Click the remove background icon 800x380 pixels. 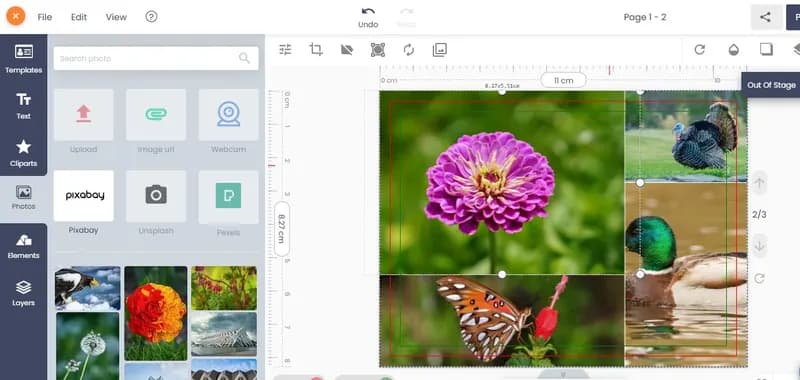[347, 49]
